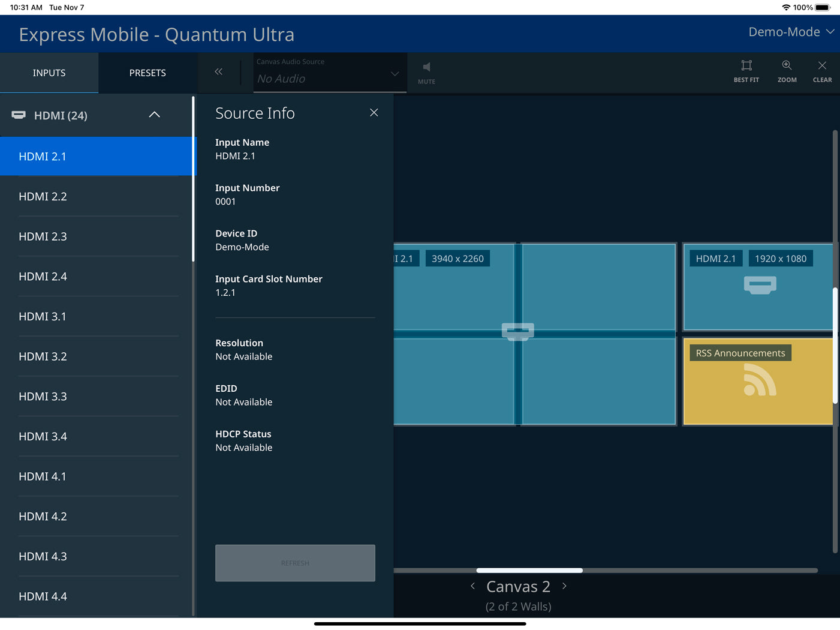840x630 pixels.
Task: Check the Wi-Fi status icon
Action: [786, 7]
